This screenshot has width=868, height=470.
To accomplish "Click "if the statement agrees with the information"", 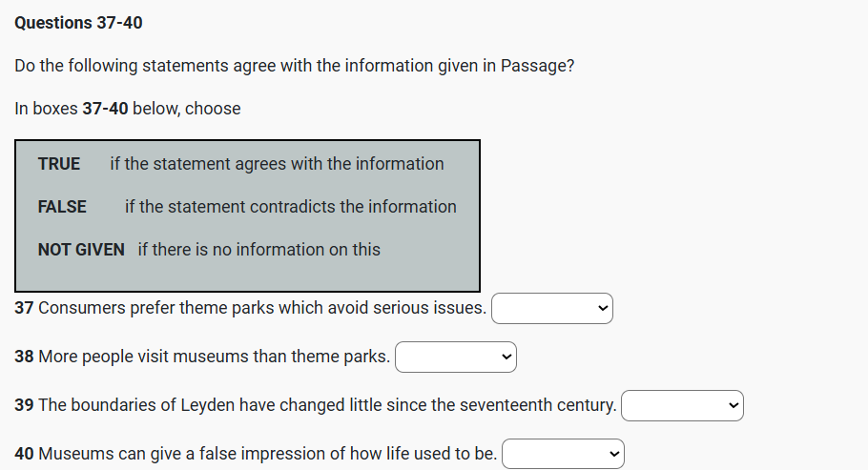I will (277, 164).
